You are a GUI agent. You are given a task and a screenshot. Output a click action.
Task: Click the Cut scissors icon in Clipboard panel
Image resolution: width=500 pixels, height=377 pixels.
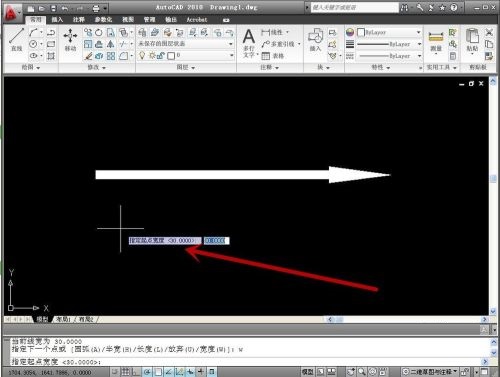coord(489,32)
